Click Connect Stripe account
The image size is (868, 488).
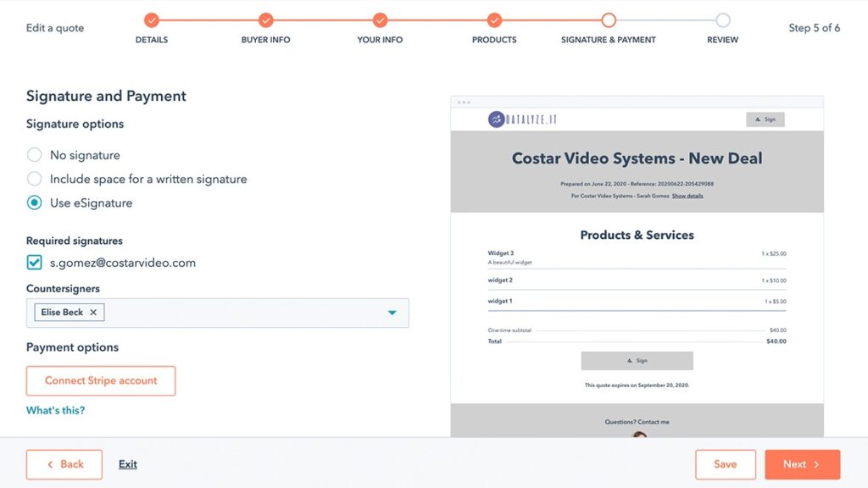pyautogui.click(x=100, y=380)
